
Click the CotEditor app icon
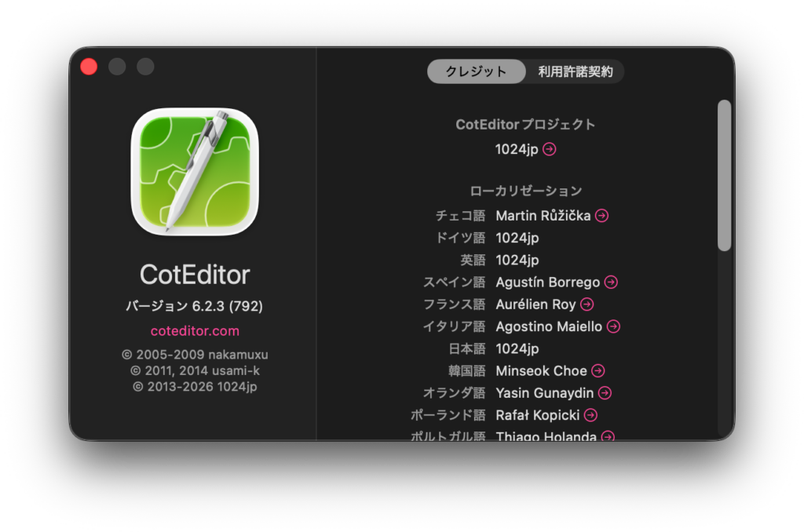(x=194, y=171)
